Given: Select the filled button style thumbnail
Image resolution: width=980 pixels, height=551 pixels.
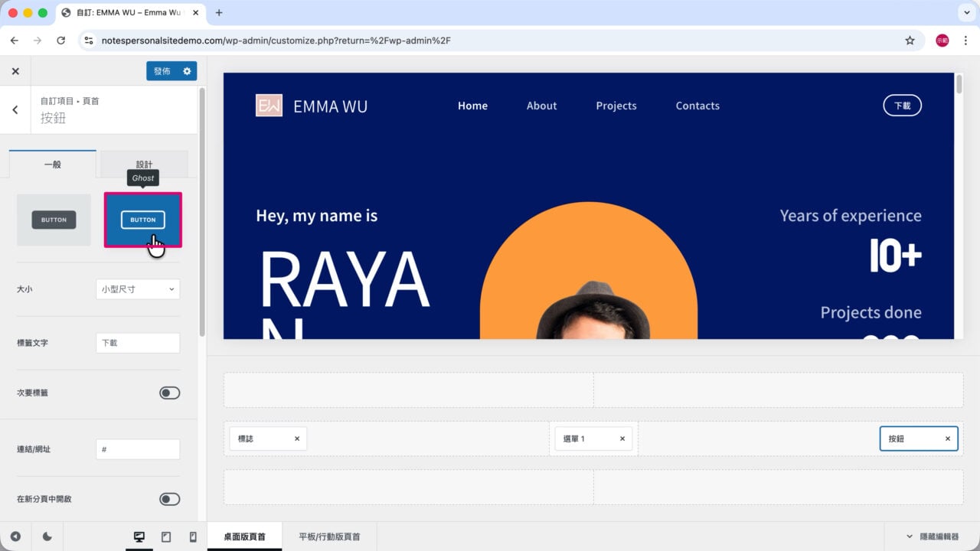Looking at the screenshot, I should (54, 220).
